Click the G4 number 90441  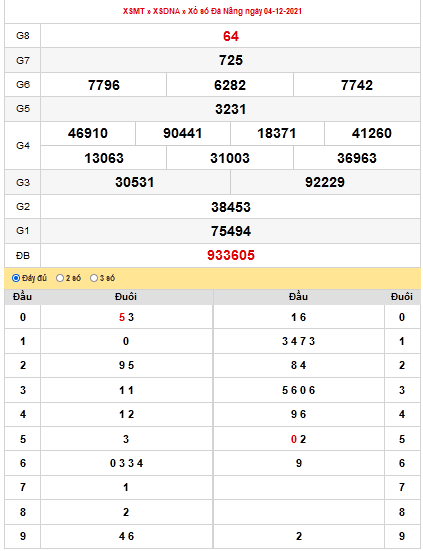coord(182,134)
